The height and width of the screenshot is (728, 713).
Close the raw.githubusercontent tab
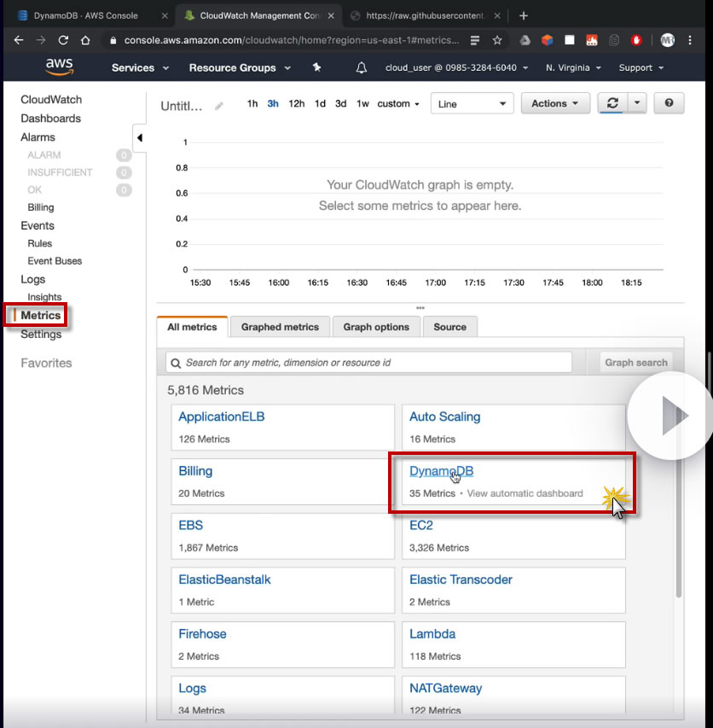[x=497, y=15]
